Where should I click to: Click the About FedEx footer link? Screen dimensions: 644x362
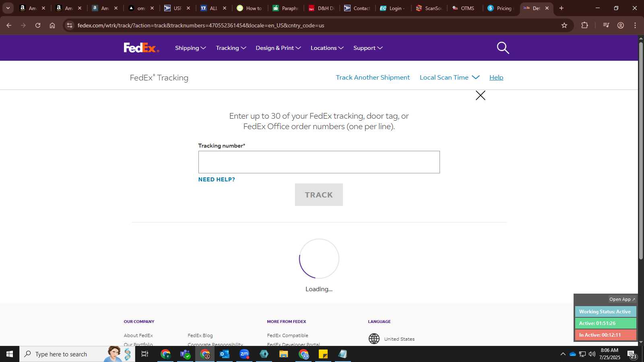click(138, 335)
